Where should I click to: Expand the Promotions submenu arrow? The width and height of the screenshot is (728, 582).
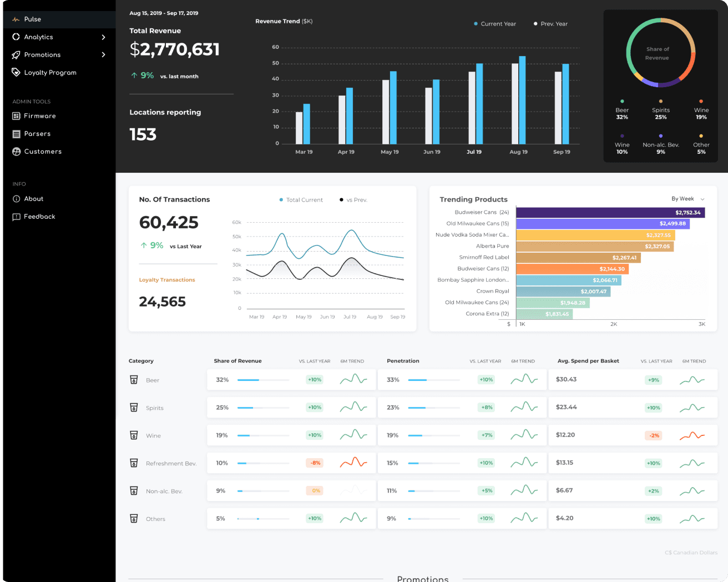(x=103, y=55)
